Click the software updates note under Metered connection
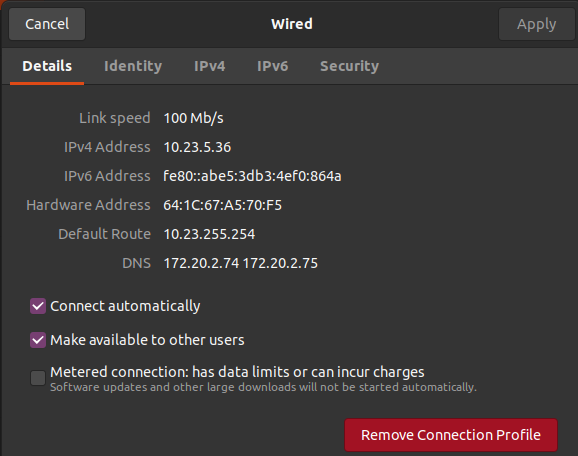The image size is (578, 456). coord(263,387)
